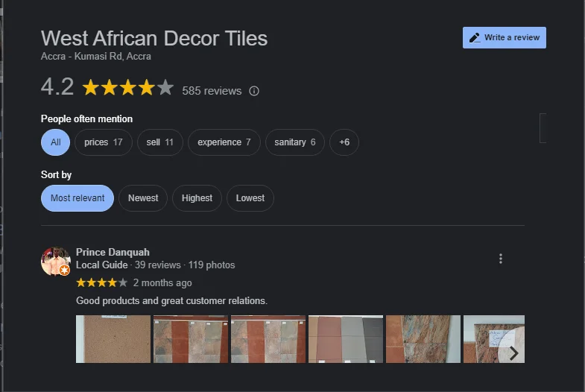The width and height of the screenshot is (585, 392).
Task: Click the Accra - Kumasi Rd, Accra address
Action: (96, 57)
